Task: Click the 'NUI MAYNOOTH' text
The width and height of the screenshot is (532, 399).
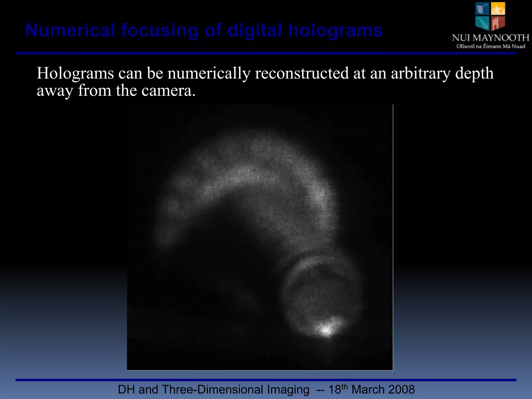Action: (490, 38)
